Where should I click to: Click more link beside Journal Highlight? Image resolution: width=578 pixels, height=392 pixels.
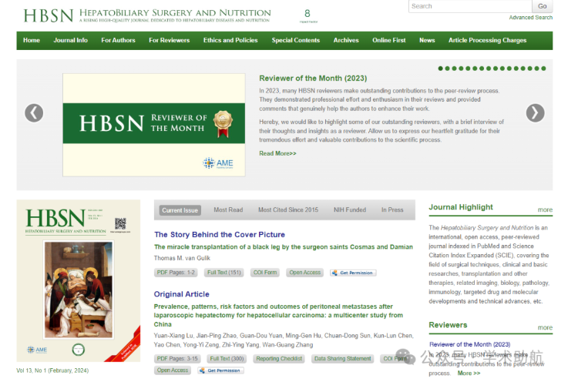pyautogui.click(x=545, y=209)
